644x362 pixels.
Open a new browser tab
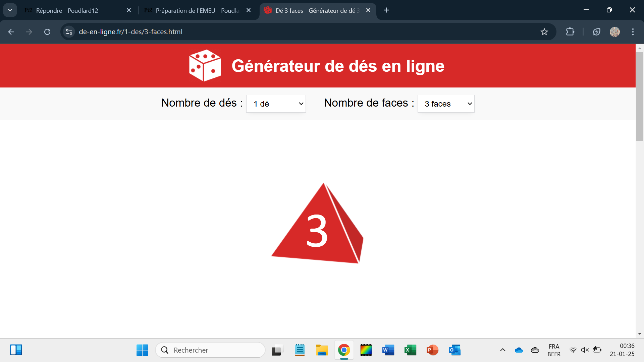(386, 10)
